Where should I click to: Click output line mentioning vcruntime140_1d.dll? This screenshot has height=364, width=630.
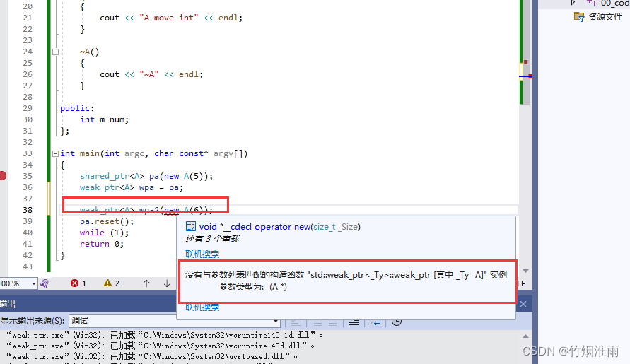click(164, 335)
